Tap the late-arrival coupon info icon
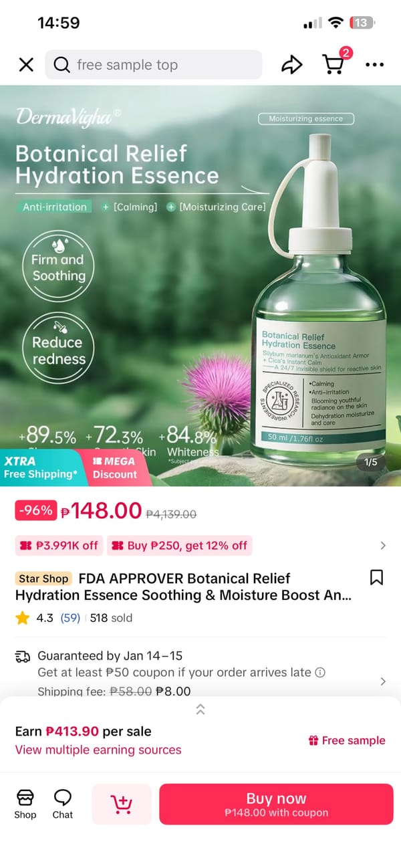Image resolution: width=401 pixels, height=868 pixels. (x=320, y=672)
